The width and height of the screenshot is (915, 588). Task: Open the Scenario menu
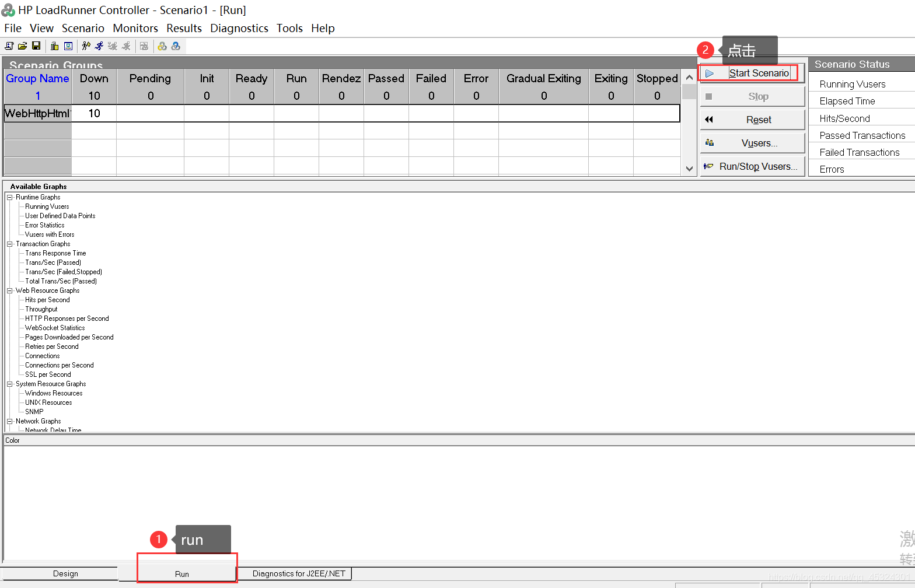83,28
